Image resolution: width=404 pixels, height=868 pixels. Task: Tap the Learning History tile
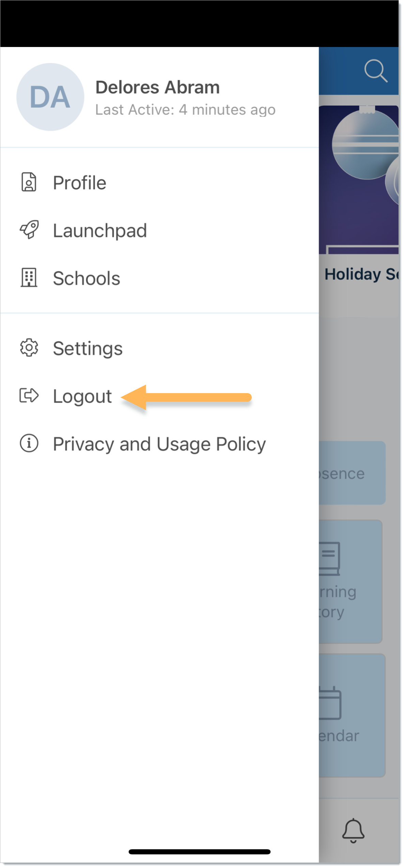pyautogui.click(x=351, y=582)
